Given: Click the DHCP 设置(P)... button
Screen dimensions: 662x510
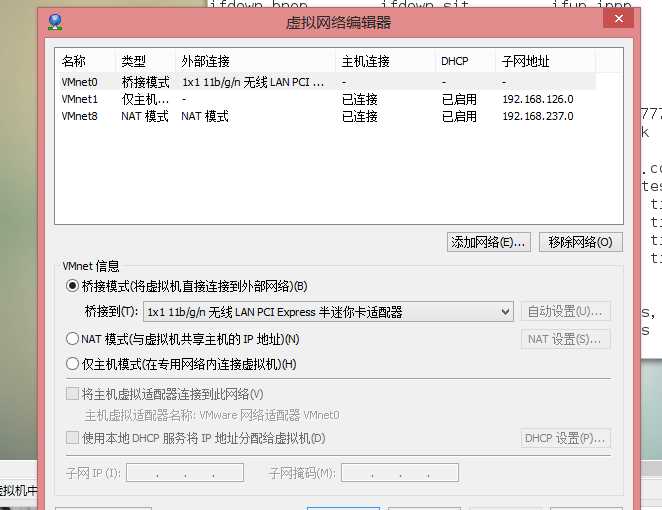Looking at the screenshot, I should click(x=565, y=438).
